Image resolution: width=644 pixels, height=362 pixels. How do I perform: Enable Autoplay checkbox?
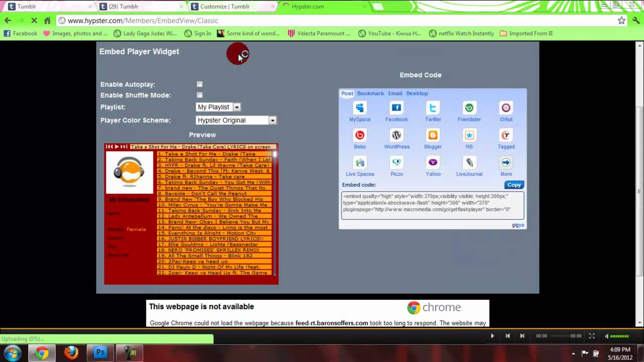coord(200,84)
